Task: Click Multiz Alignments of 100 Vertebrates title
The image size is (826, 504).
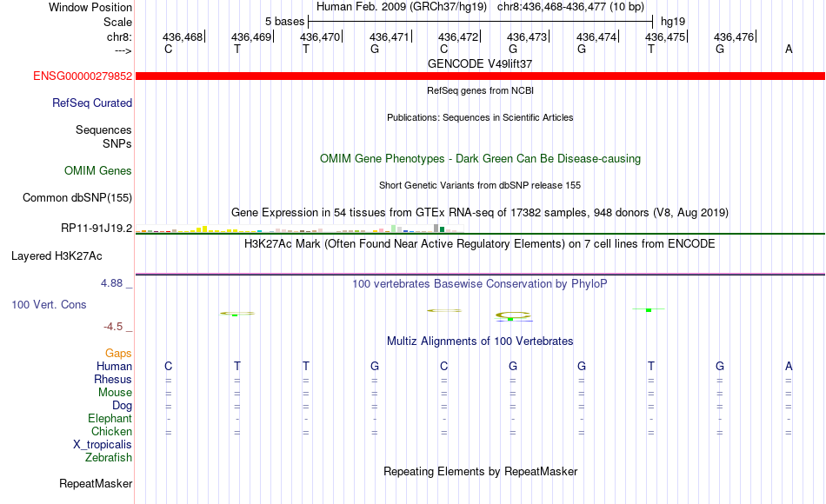Action: [480, 342]
